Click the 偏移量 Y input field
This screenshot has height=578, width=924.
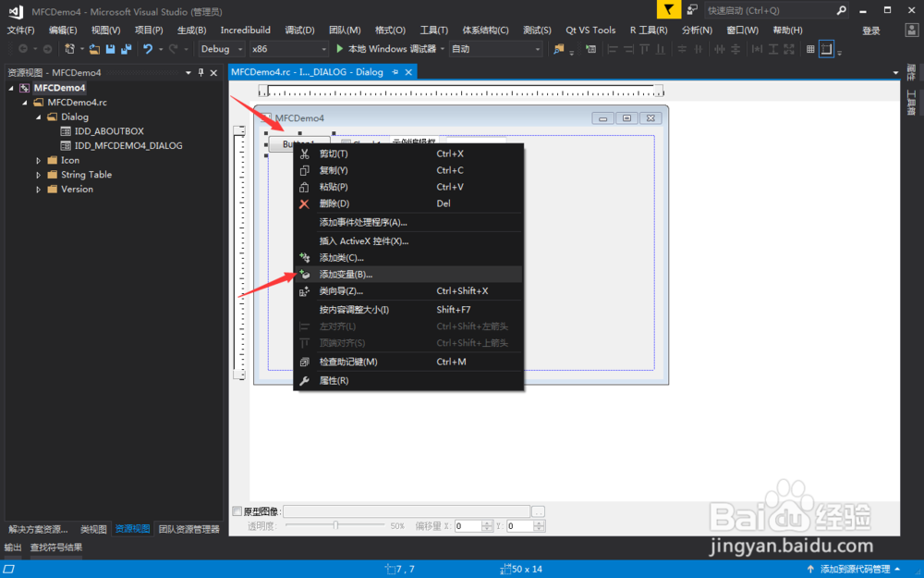[520, 526]
